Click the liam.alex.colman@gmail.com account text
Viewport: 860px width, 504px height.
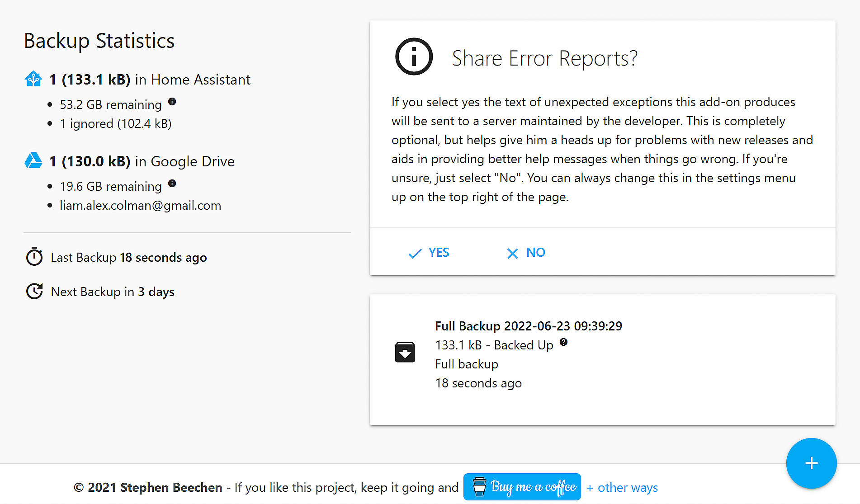coord(141,205)
